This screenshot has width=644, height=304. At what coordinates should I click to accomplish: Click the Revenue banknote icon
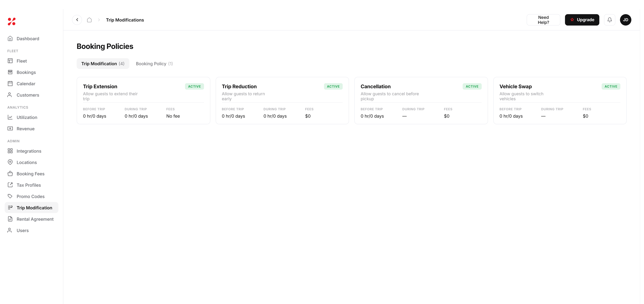point(10,128)
